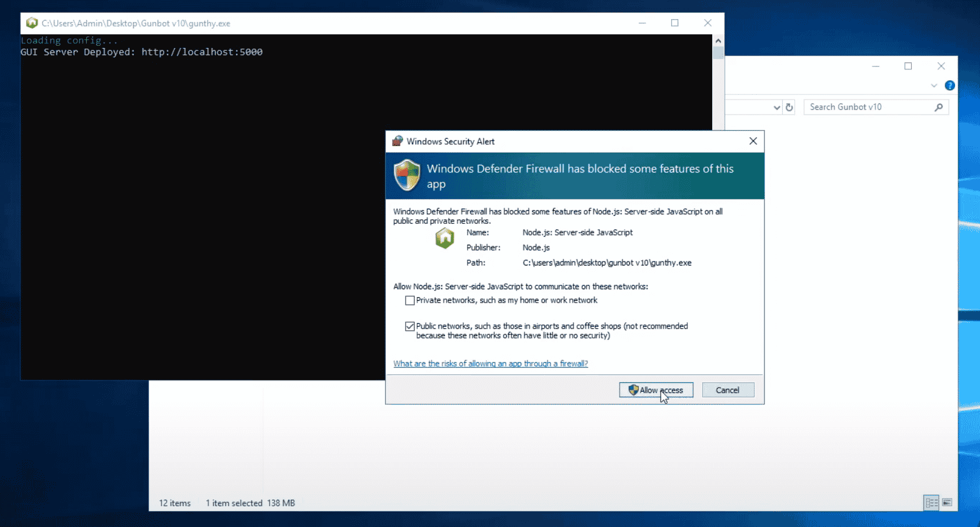
Task: Click the Node.js app icon beside Name
Action: (x=445, y=238)
